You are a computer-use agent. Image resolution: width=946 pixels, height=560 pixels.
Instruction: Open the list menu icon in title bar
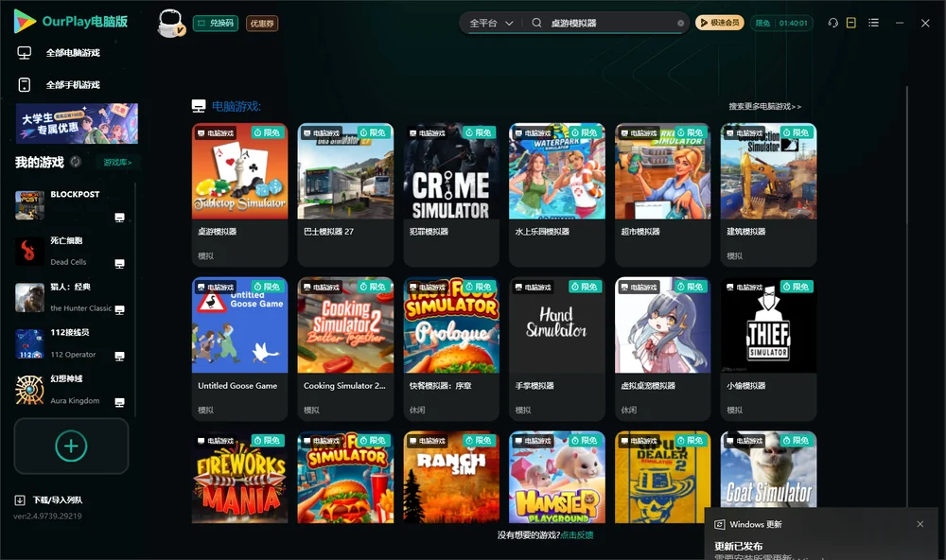873,23
